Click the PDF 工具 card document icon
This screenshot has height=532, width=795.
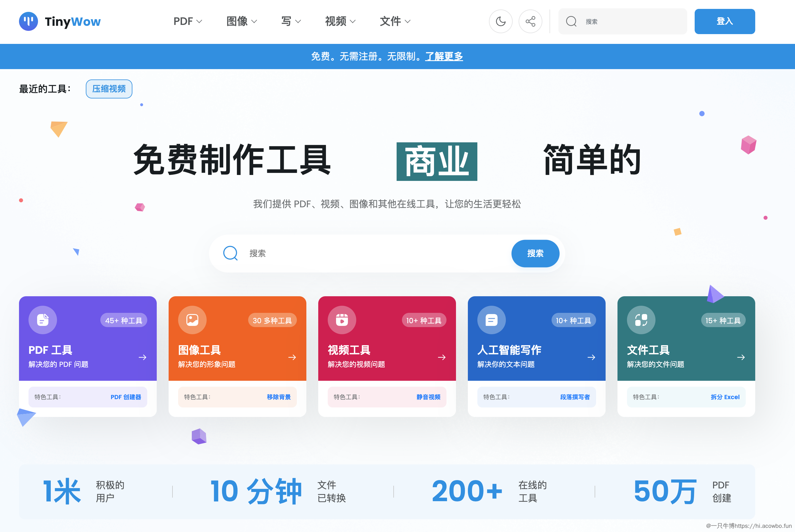tap(43, 320)
